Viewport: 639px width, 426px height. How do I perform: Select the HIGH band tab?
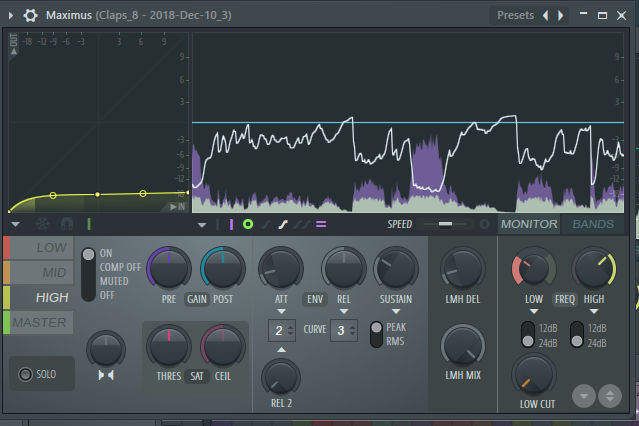(42, 298)
